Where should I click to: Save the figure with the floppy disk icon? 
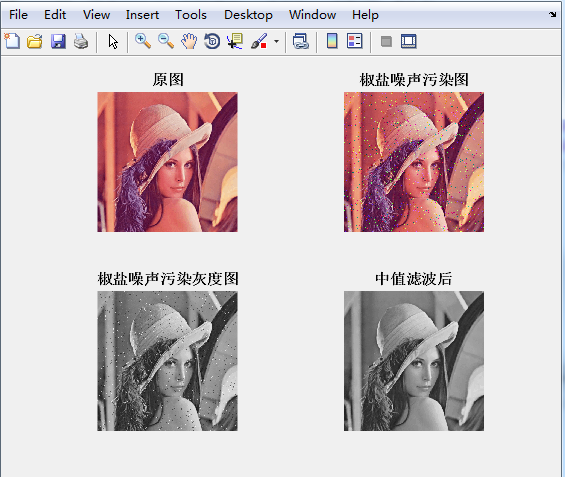point(58,41)
